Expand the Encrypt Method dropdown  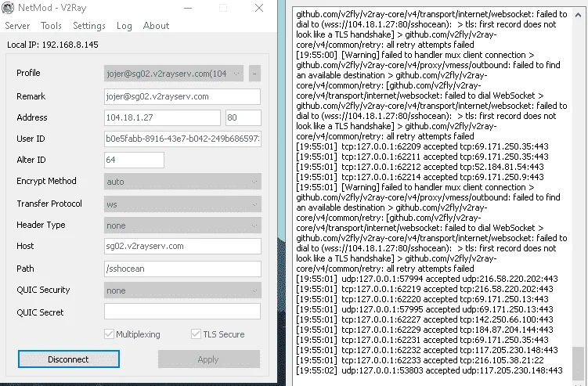click(182, 182)
